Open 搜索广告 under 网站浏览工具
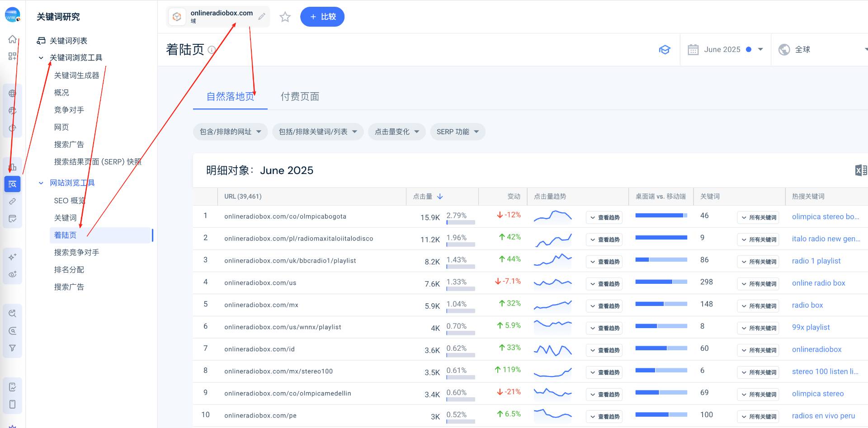Image resolution: width=868 pixels, height=428 pixels. pyautogui.click(x=69, y=287)
